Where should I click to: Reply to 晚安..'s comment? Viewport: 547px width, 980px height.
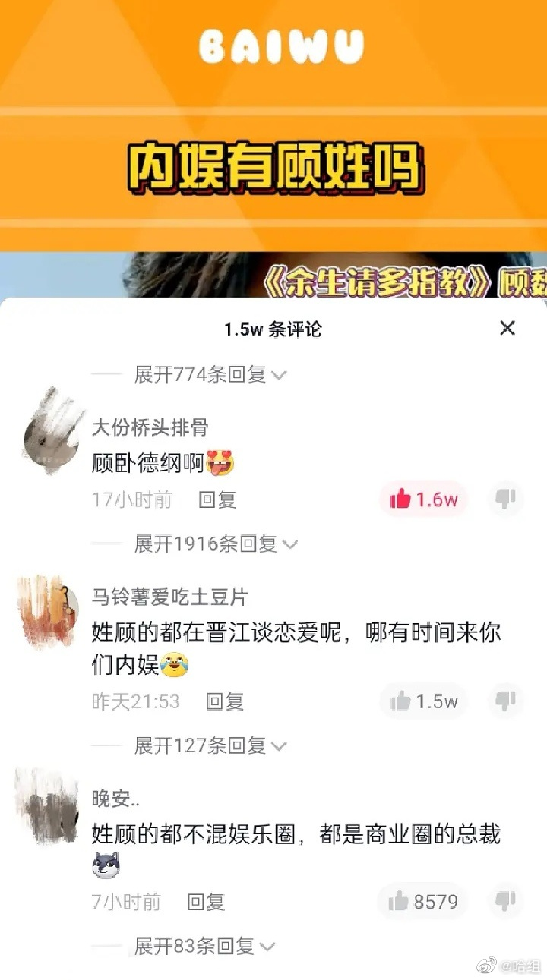206,902
